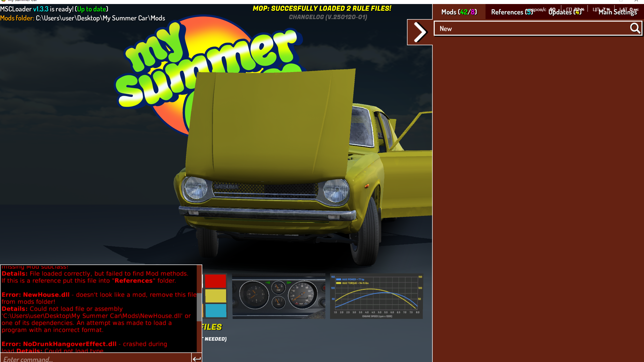Select the red color swatch
This screenshot has width=644, height=362.
(216, 281)
